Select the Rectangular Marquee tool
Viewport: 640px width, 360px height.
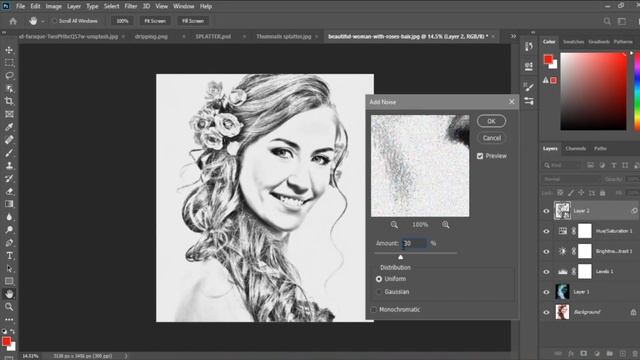(9, 62)
